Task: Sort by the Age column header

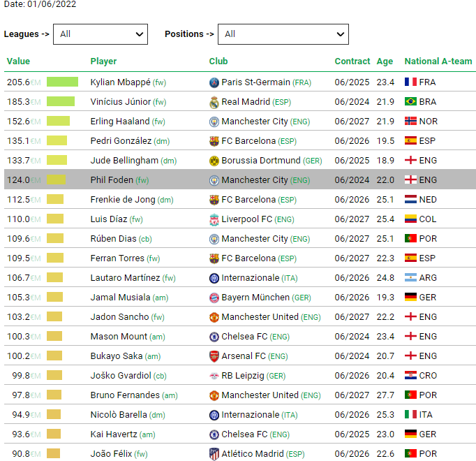Action: [385, 61]
